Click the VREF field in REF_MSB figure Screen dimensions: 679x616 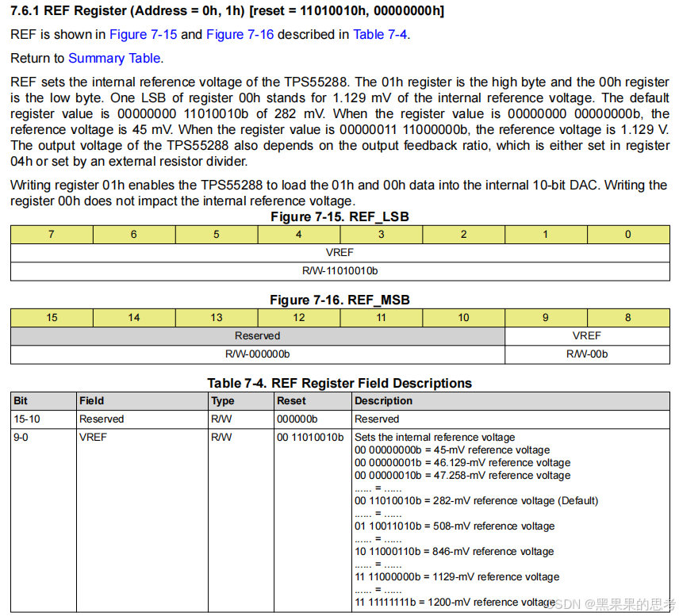click(587, 336)
